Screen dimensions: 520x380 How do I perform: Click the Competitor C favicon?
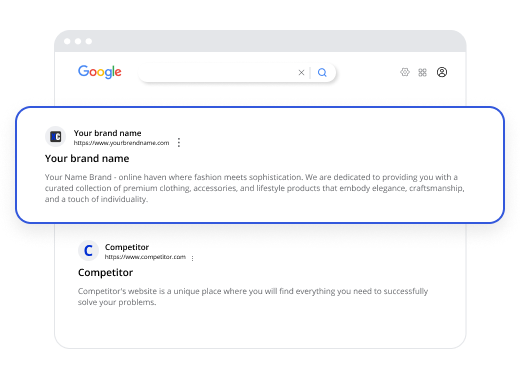tap(88, 250)
